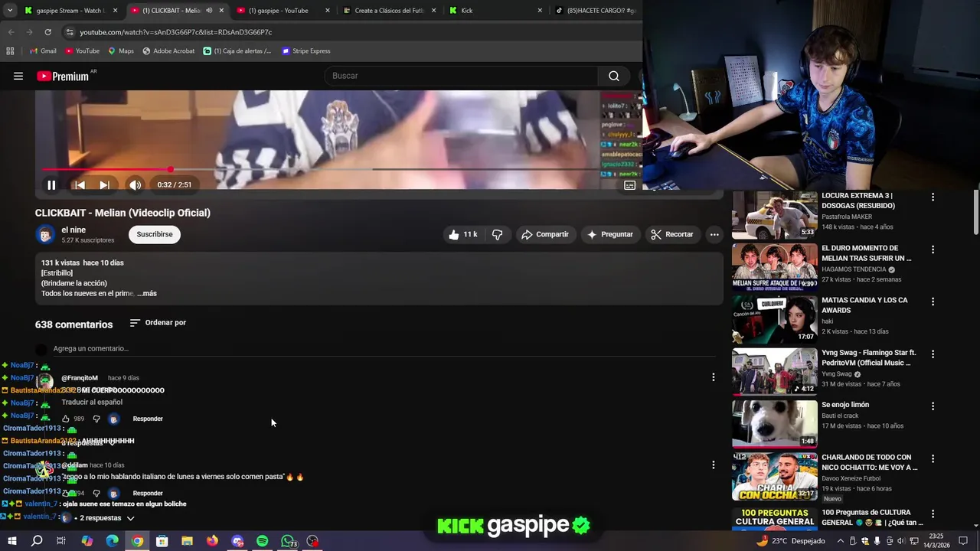This screenshot has height=551, width=980.
Task: Open the el nine channel name link
Action: 73,230
